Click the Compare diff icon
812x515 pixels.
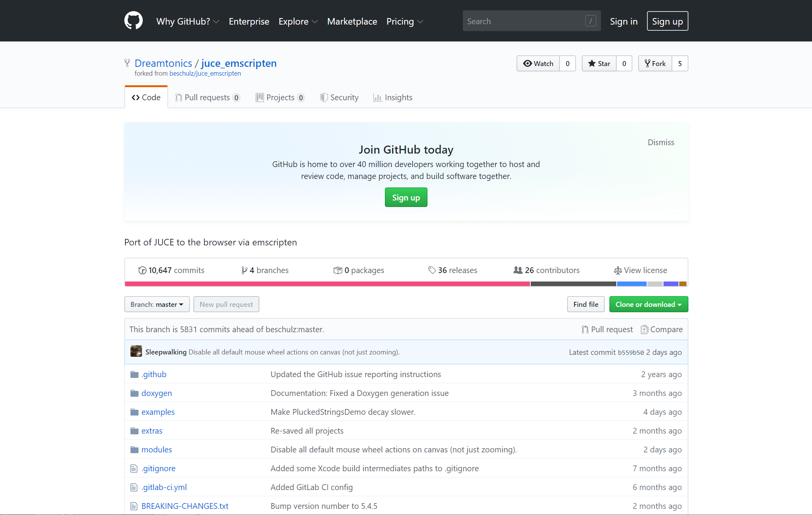tap(644, 330)
